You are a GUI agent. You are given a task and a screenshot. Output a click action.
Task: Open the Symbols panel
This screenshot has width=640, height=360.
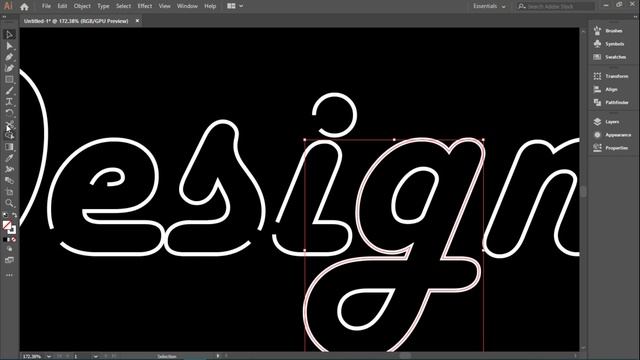(609, 44)
